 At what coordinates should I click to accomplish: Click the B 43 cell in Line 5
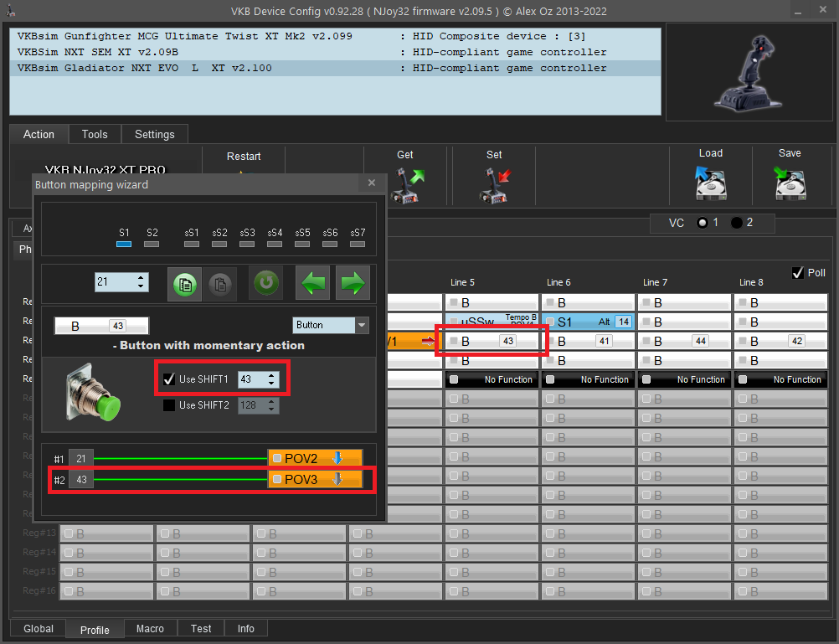pos(492,341)
